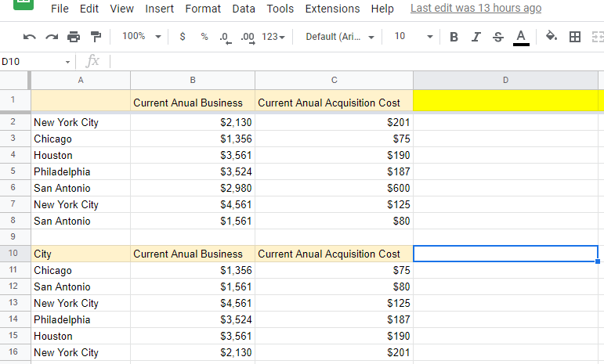604x364 pixels.
Task: Open the font size 10 dropdown
Action: coord(412,37)
